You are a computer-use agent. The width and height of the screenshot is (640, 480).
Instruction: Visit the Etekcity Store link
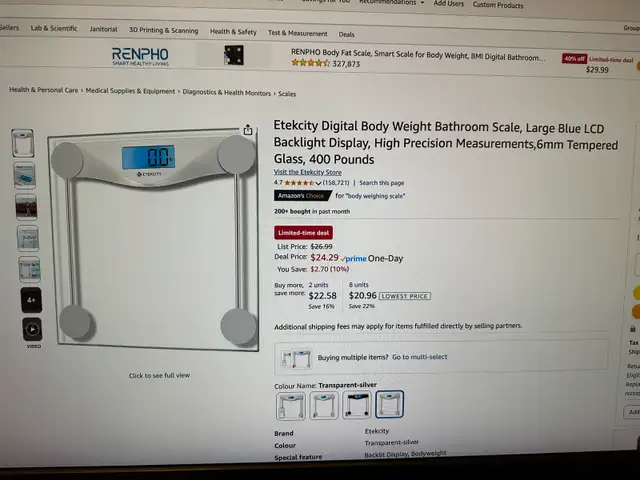click(308, 172)
